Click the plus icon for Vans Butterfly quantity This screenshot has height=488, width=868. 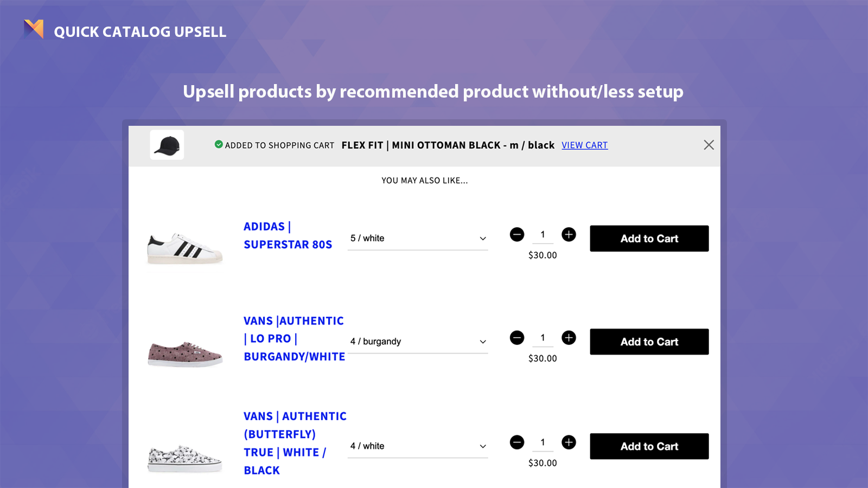(569, 442)
